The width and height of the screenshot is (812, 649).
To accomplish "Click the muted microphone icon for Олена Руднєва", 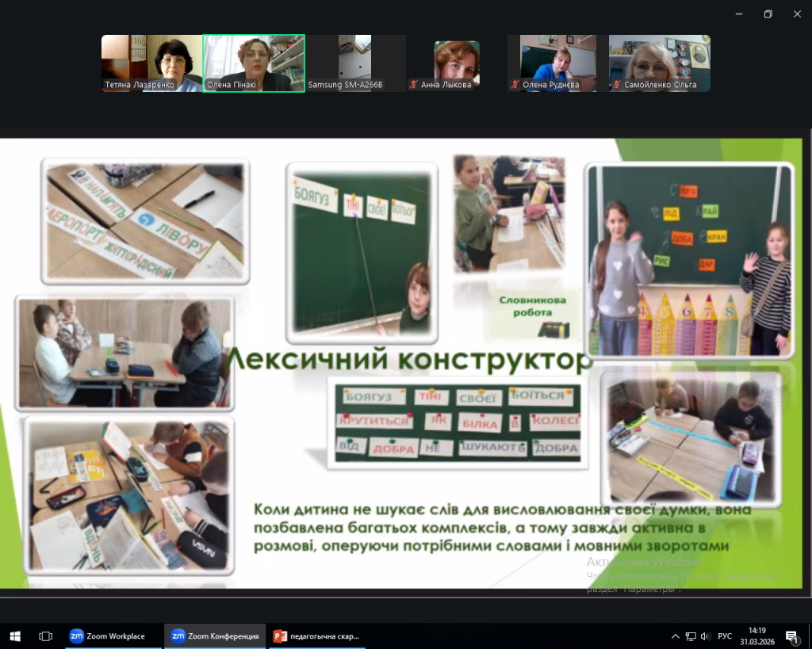I will coord(515,85).
